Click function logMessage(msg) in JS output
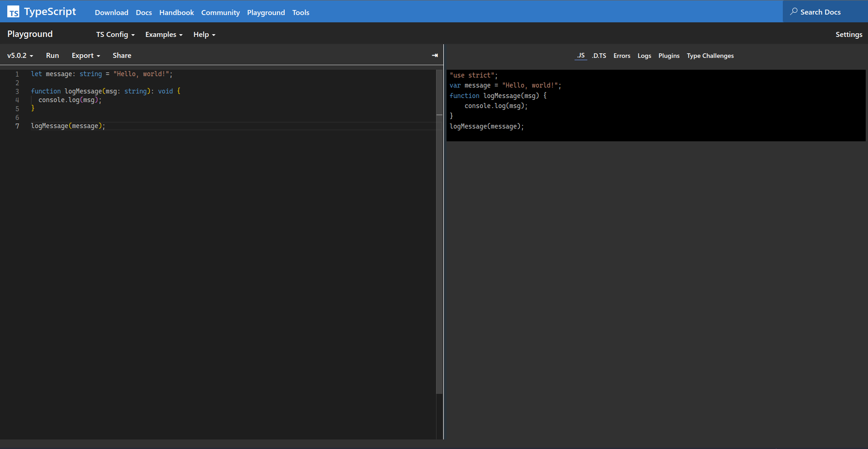 tap(498, 96)
